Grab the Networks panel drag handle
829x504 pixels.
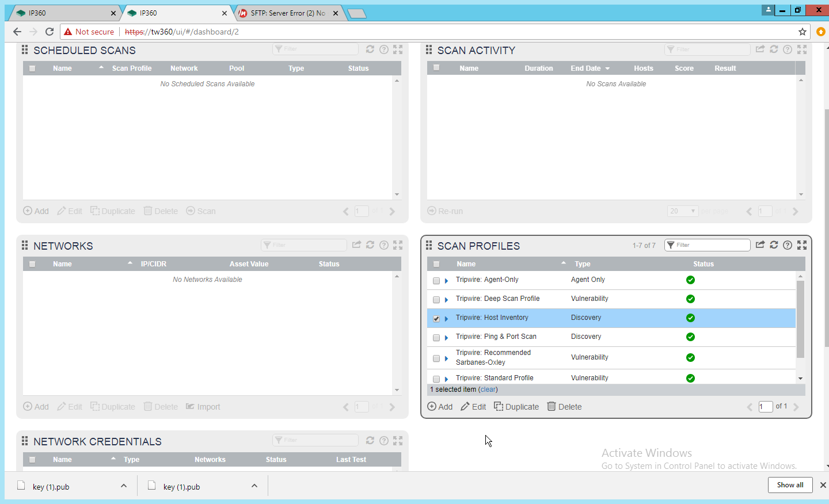[x=25, y=246]
